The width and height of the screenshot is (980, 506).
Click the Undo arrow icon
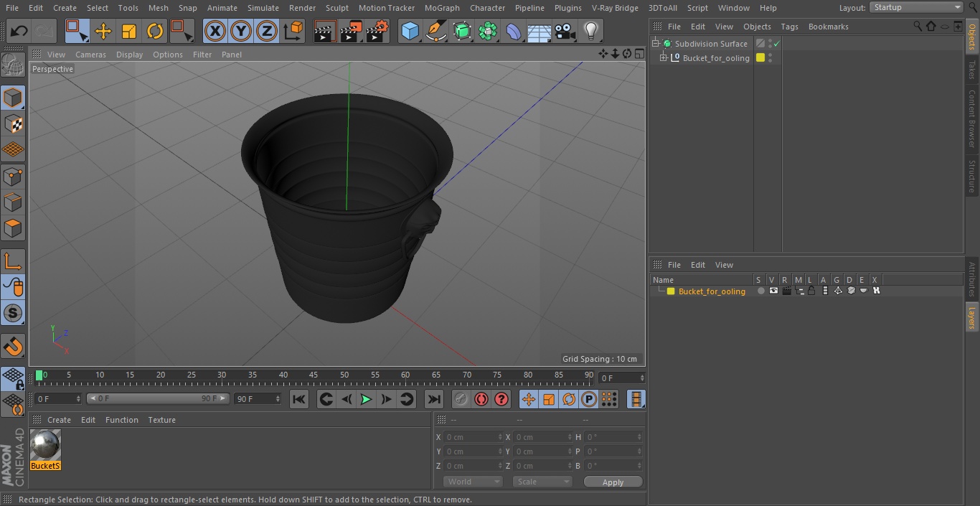point(19,32)
